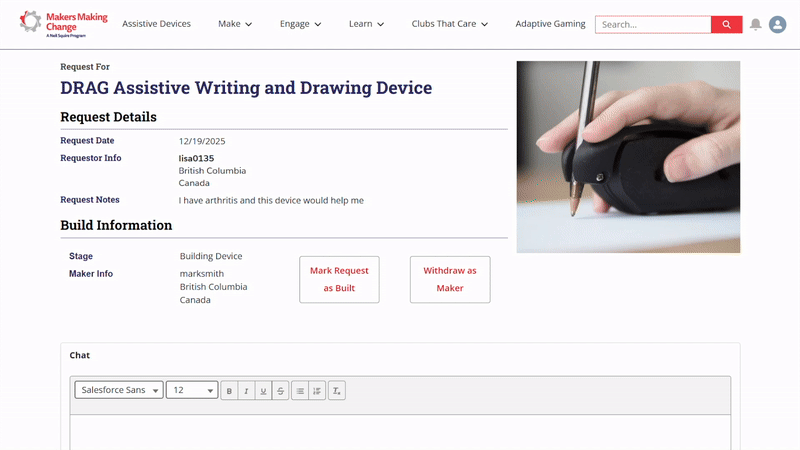The height and width of the screenshot is (450, 800).
Task: Clear text formatting in chat editor
Action: point(337,391)
